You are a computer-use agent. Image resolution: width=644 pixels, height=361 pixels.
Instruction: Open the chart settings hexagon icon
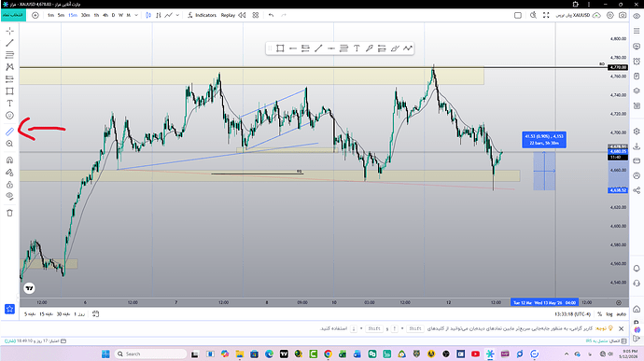610,15
